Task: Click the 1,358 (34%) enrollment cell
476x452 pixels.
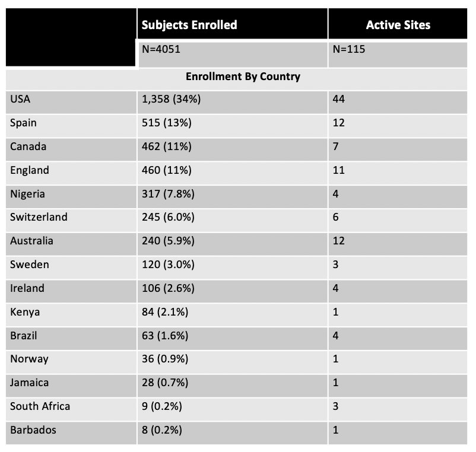Action: coord(233,103)
